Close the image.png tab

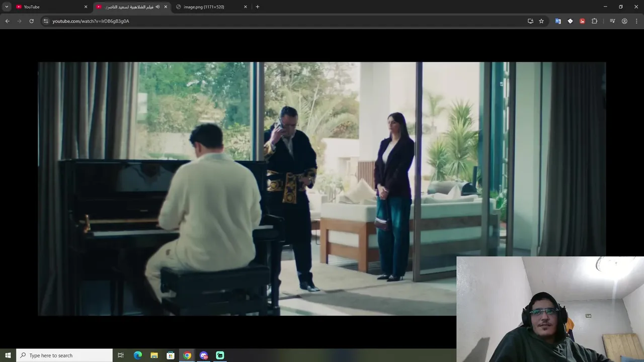pyautogui.click(x=246, y=7)
